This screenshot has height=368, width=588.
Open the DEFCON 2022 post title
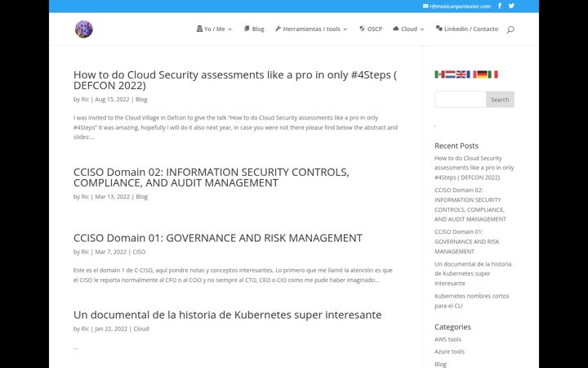(x=234, y=80)
